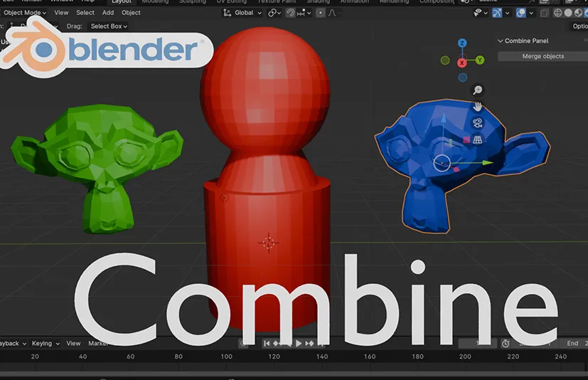Click the pan hand icon in viewport

tap(478, 107)
